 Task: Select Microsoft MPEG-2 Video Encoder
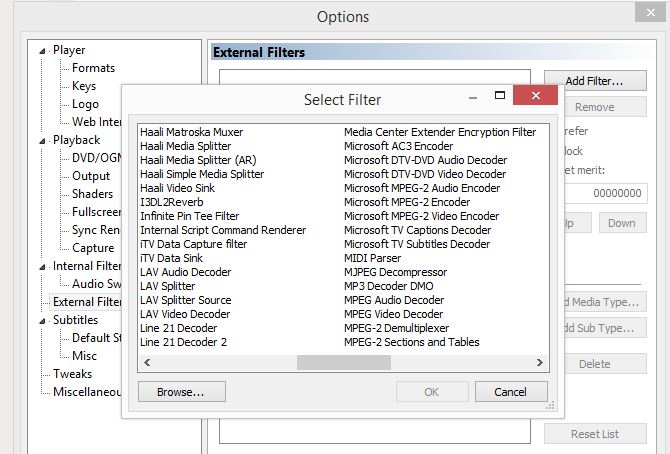pyautogui.click(x=422, y=216)
